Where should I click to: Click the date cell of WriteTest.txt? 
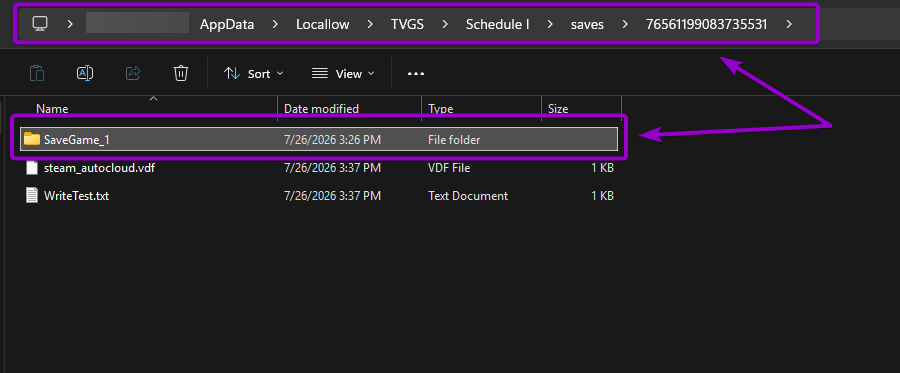tap(332, 196)
